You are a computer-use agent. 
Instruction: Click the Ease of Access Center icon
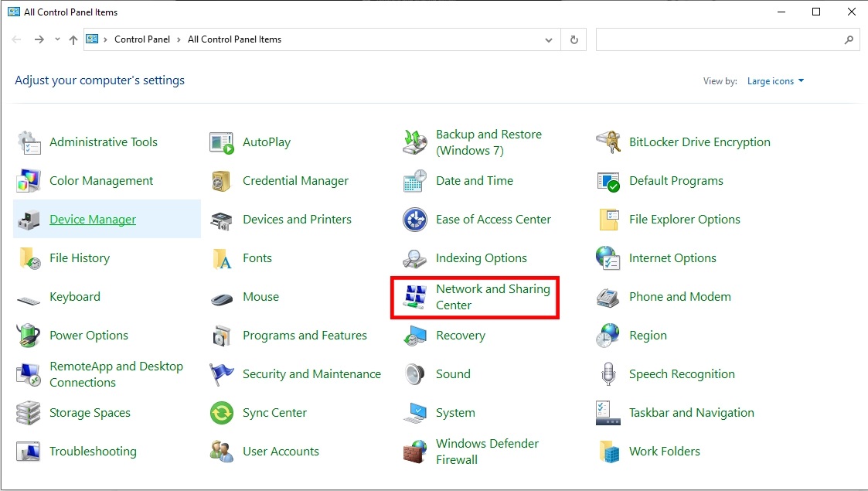click(415, 220)
